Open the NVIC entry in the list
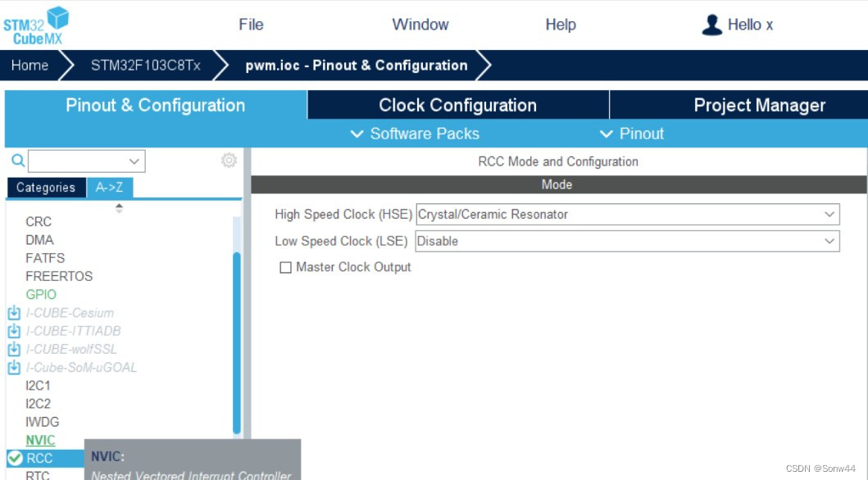The width and height of the screenshot is (868, 480). [40, 440]
